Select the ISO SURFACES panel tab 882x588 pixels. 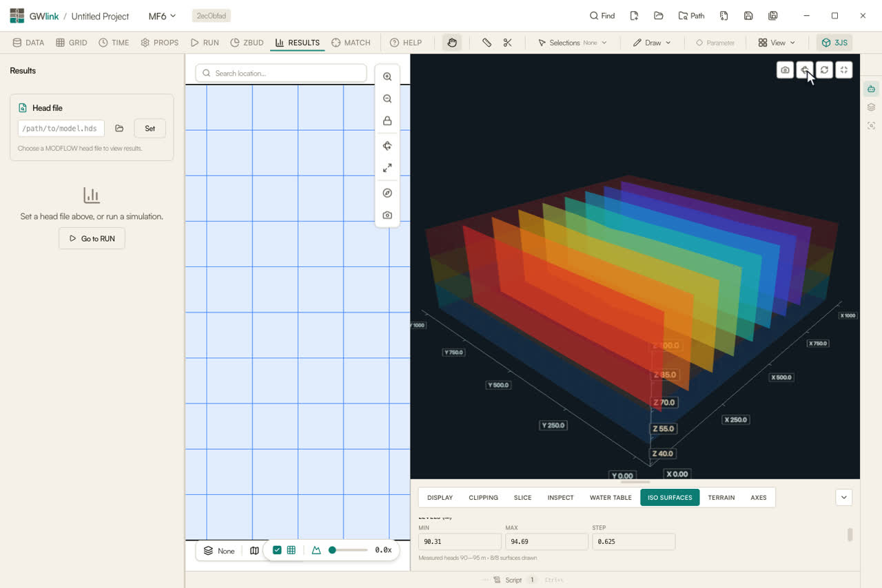point(670,497)
